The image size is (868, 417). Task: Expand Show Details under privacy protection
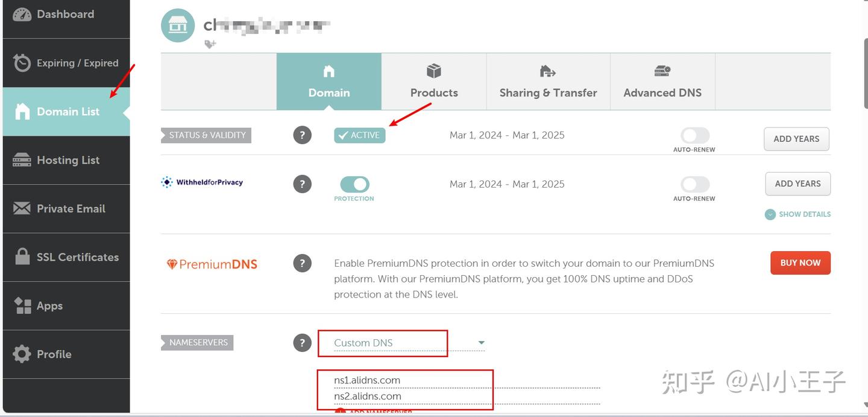click(x=798, y=214)
